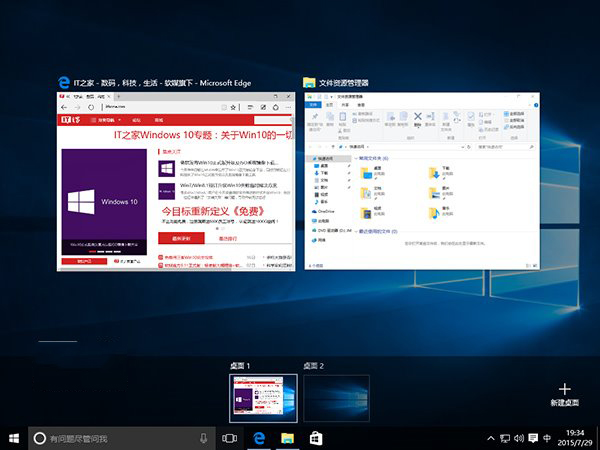This screenshot has width=600, height=450.
Task: Open Microsoft Edge from the taskbar
Action: (x=258, y=438)
